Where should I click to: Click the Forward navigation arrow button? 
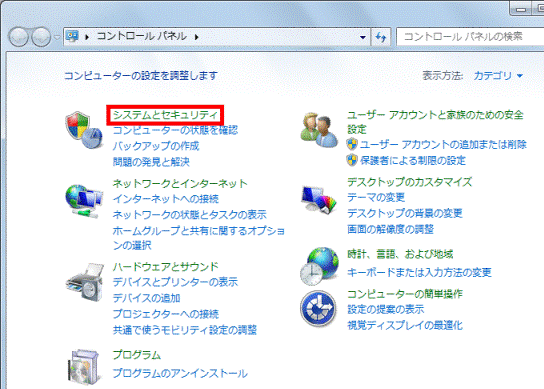pos(41,37)
